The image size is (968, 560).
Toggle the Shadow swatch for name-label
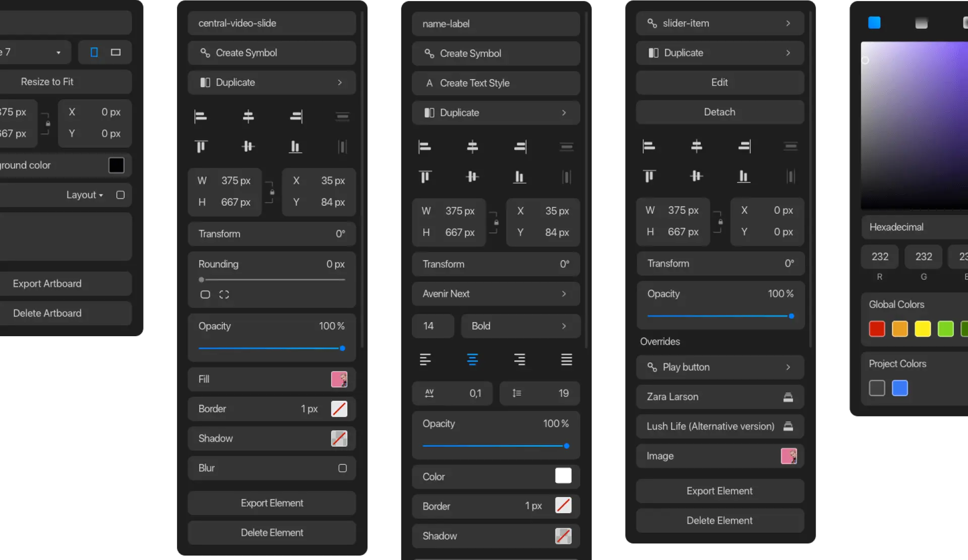[563, 535]
